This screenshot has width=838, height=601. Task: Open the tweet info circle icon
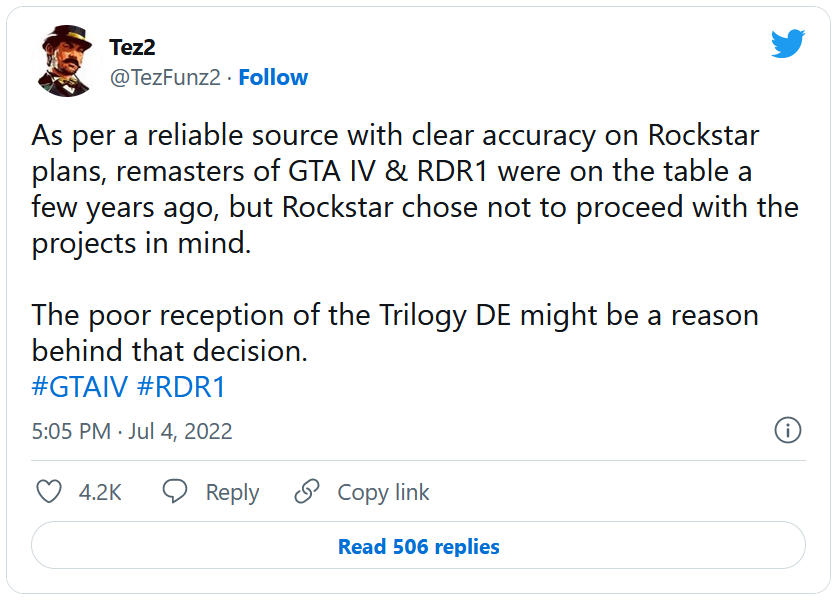788,431
